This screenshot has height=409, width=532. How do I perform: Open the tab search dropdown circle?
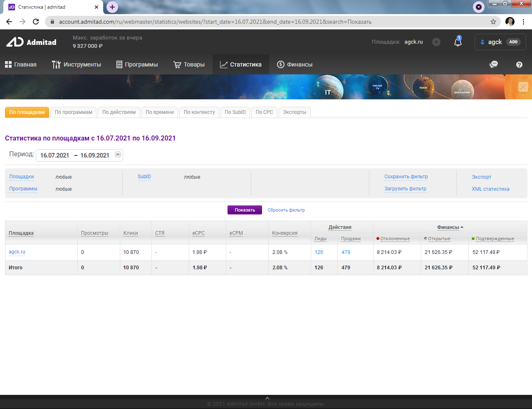tap(479, 7)
